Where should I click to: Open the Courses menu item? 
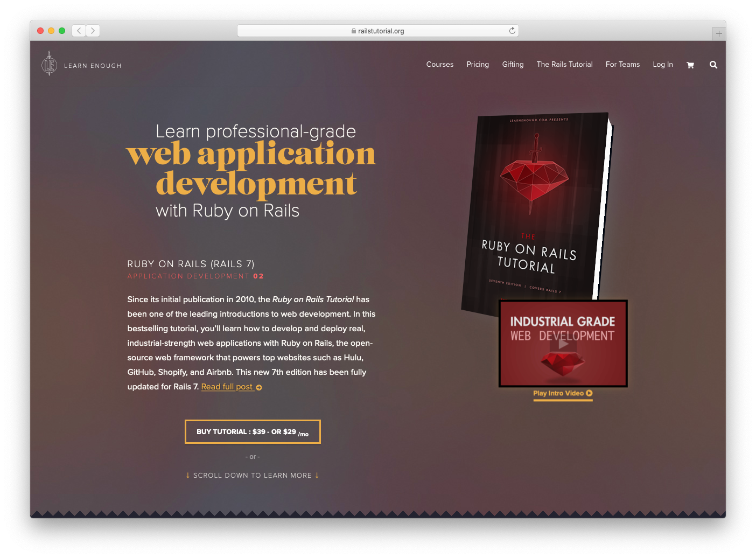(439, 65)
